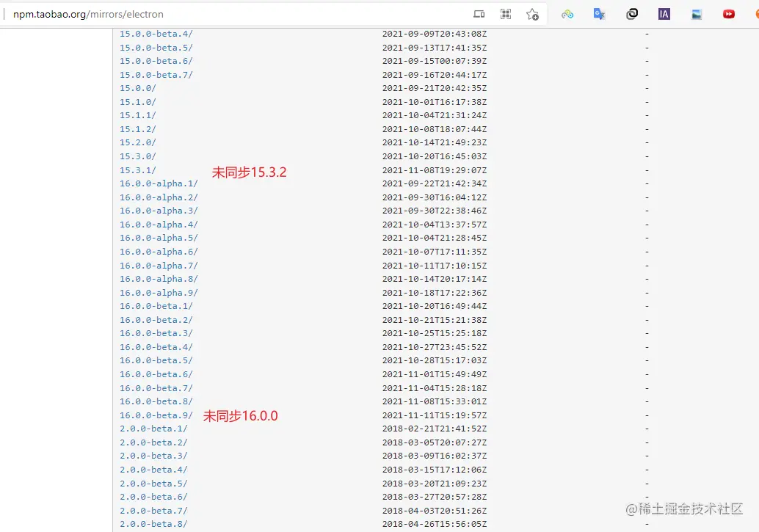The width and height of the screenshot is (759, 532).
Task: Open the 15.0.0-beta.6/ folder
Action: point(156,61)
